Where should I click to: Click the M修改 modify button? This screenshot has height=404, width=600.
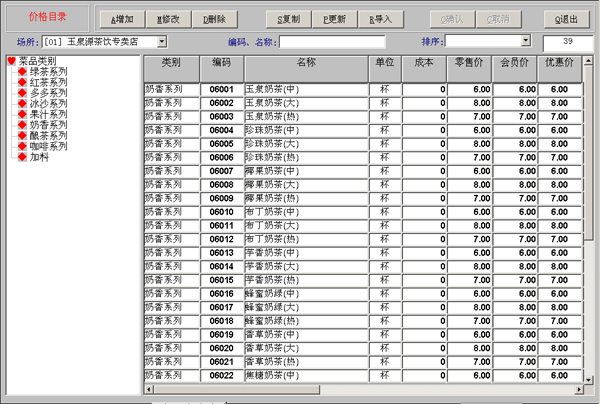(x=168, y=19)
